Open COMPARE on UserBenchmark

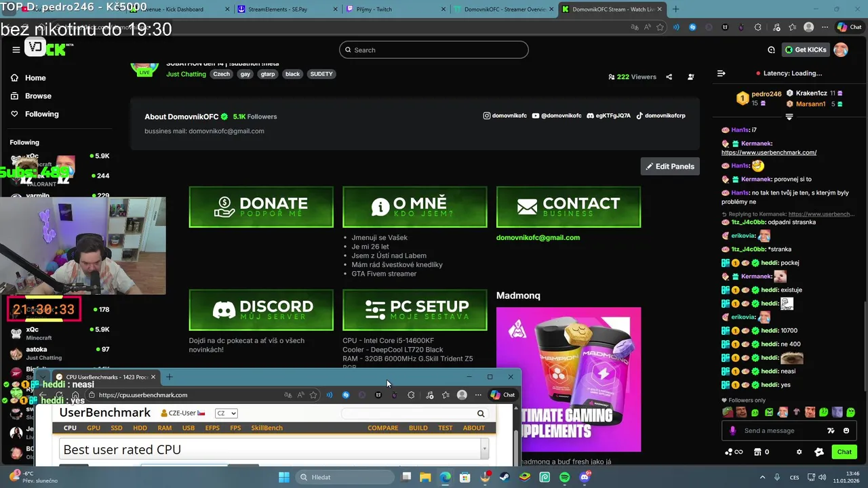pyautogui.click(x=382, y=428)
